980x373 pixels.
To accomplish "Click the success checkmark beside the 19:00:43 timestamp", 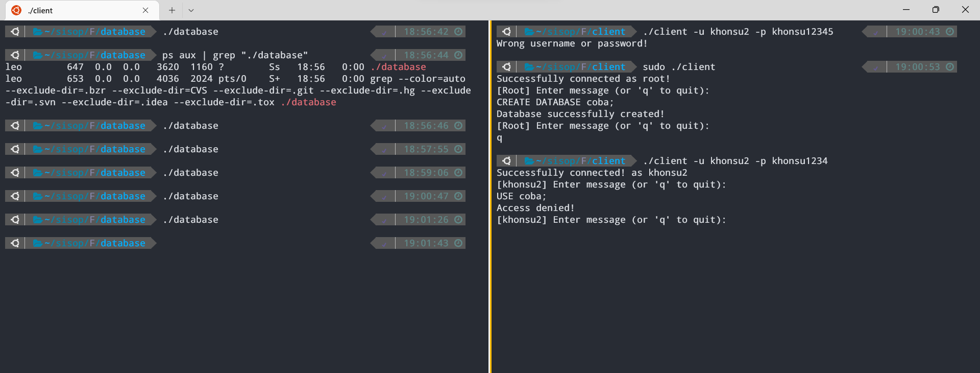I will [875, 31].
